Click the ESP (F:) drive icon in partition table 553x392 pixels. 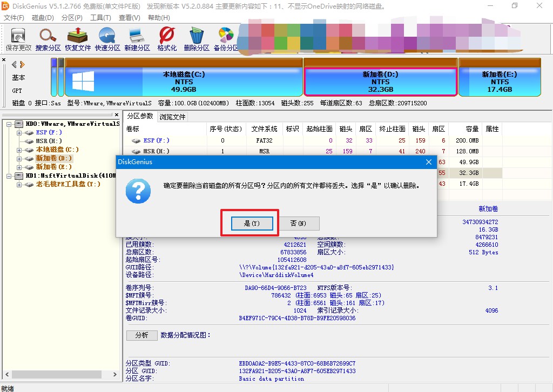click(x=136, y=140)
